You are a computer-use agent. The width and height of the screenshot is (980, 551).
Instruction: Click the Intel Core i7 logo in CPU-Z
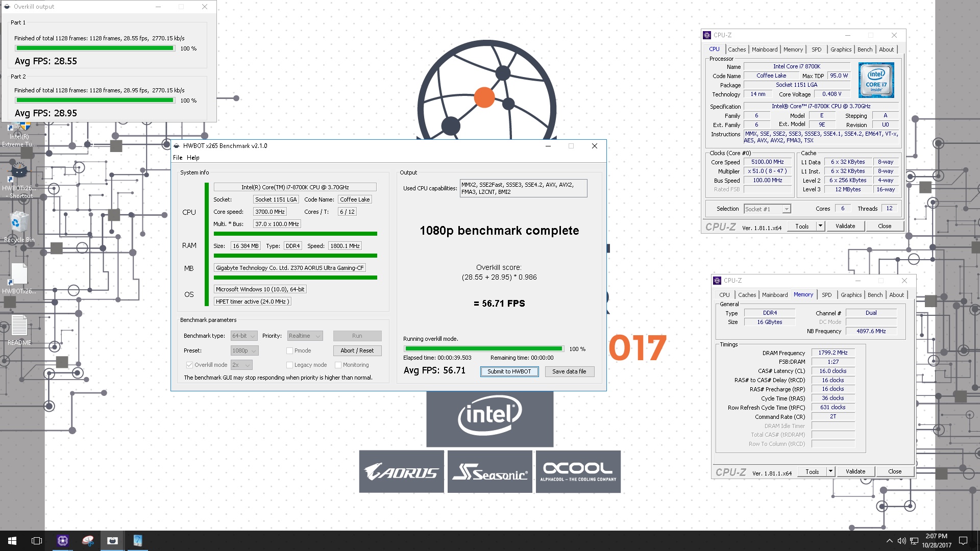[876, 80]
